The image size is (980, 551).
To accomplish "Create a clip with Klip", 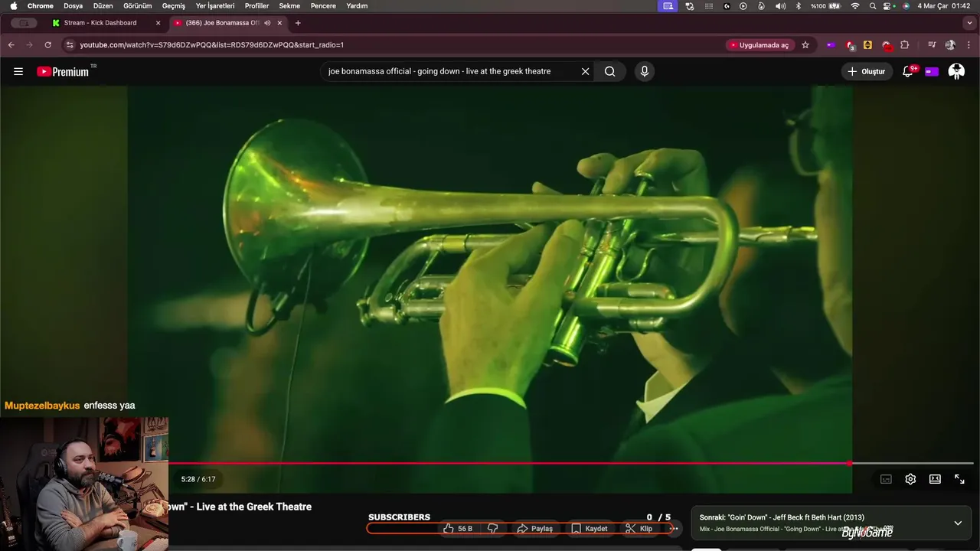I will 639,528.
